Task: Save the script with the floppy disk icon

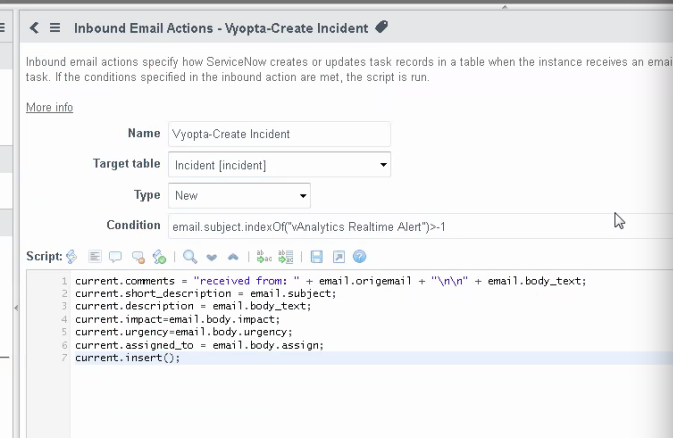Action: pos(317,257)
